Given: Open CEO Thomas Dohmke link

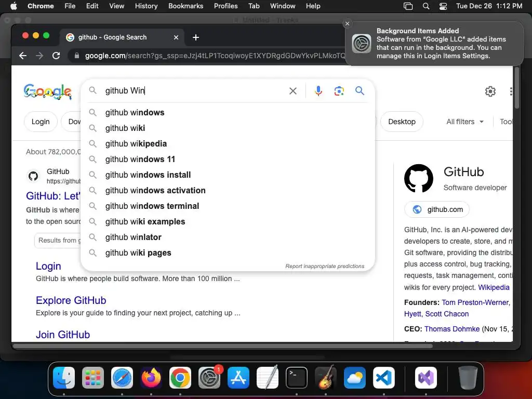Looking at the screenshot, I should 452,329.
